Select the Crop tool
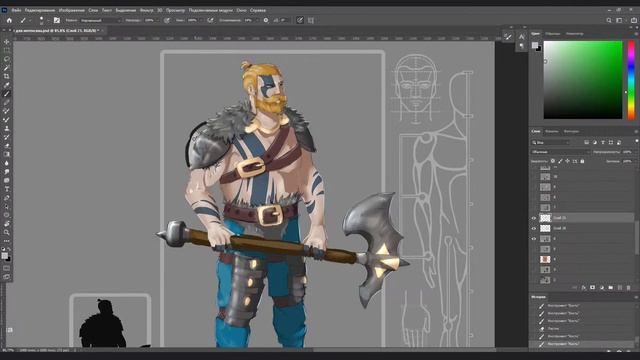 pyautogui.click(x=7, y=76)
